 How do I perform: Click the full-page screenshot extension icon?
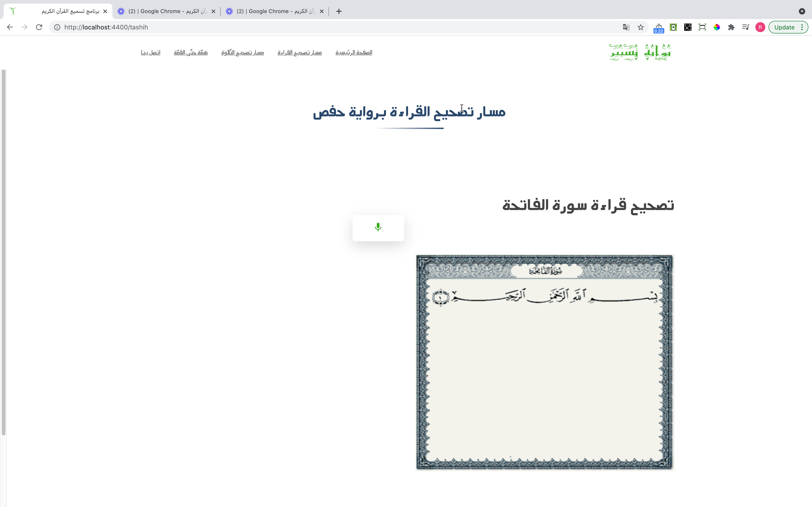pos(702,27)
